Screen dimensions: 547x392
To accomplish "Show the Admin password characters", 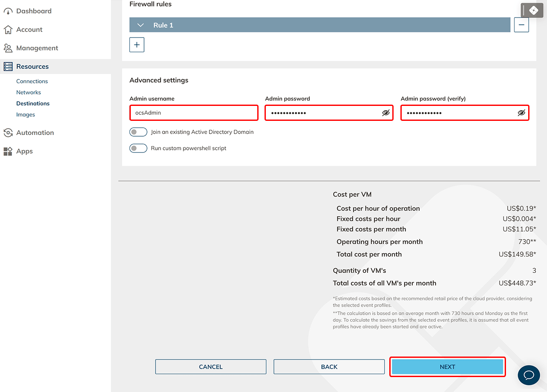I will pyautogui.click(x=385, y=113).
